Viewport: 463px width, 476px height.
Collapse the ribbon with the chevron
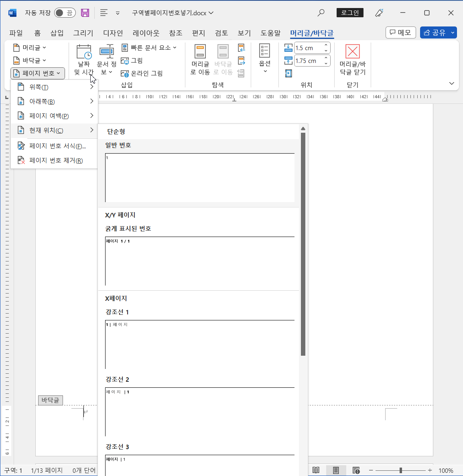(x=451, y=83)
